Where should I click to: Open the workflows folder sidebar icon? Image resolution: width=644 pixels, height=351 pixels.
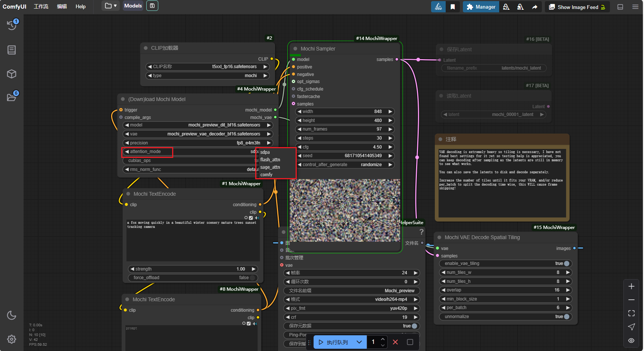(12, 97)
